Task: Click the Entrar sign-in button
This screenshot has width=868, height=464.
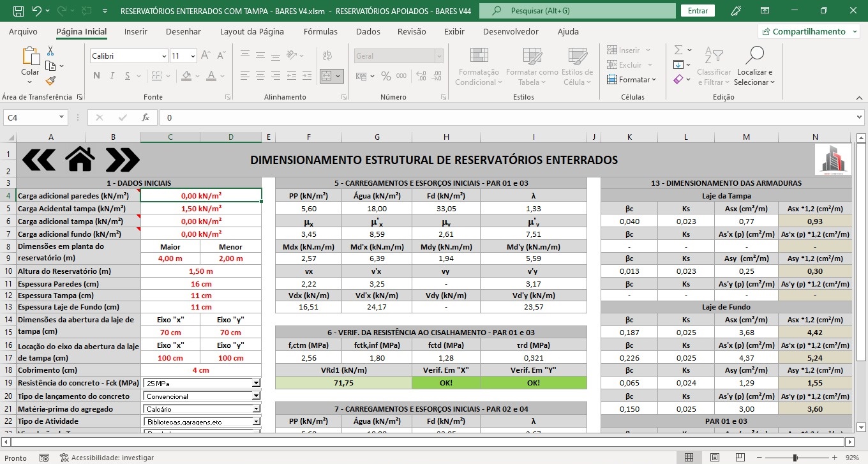Action: pos(698,11)
